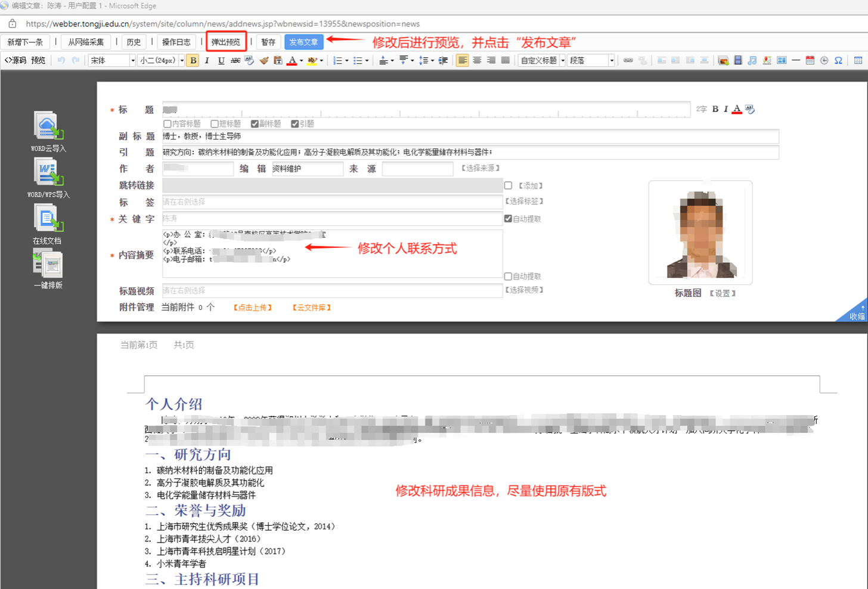This screenshot has height=589, width=868.
Task: Click the WORD云导入 icon in sidebar
Action: click(48, 126)
